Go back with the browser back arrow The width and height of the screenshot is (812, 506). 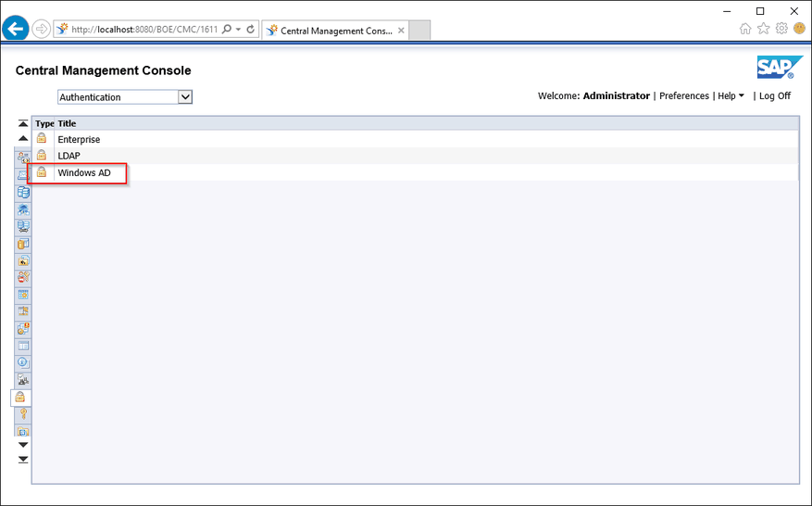pos(15,29)
